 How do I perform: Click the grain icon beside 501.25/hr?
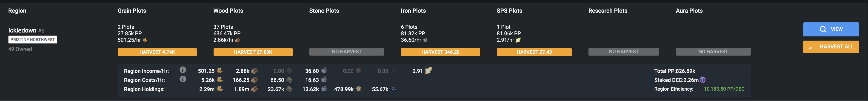[x=145, y=40]
